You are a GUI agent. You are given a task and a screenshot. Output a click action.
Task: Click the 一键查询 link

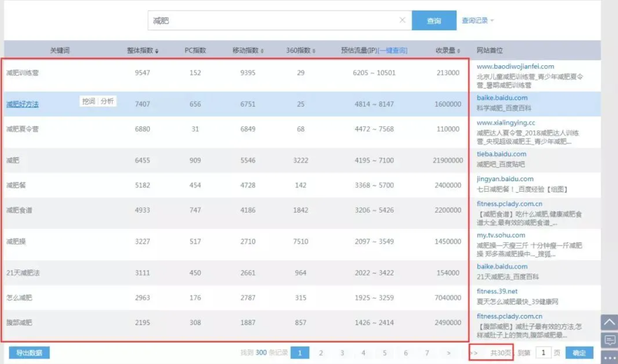(393, 50)
